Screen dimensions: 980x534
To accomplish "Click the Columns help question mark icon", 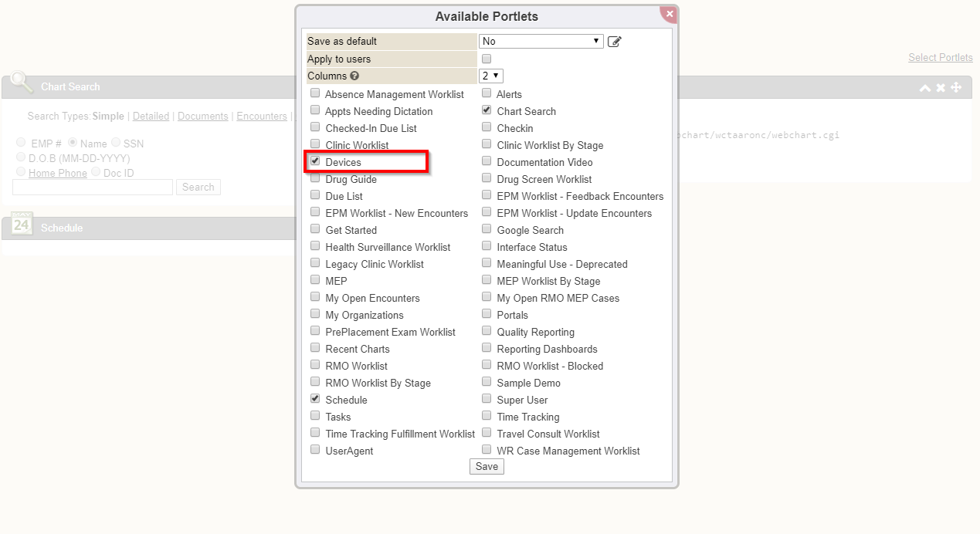I will 354,76.
